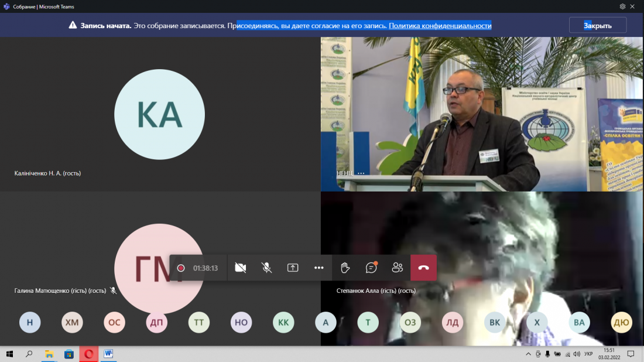Image resolution: width=644 pixels, height=362 pixels.
Task: Click the meeting timer 01:38:13
Action: (x=205, y=268)
